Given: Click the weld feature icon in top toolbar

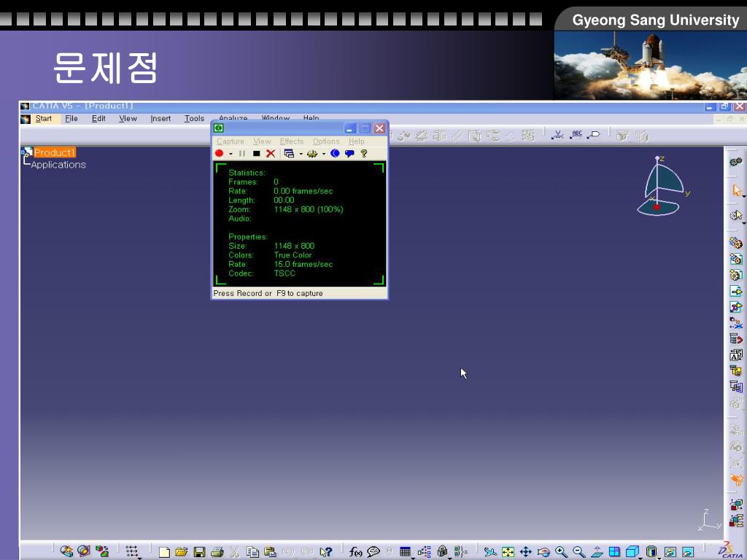Looking at the screenshot, I should [557, 135].
